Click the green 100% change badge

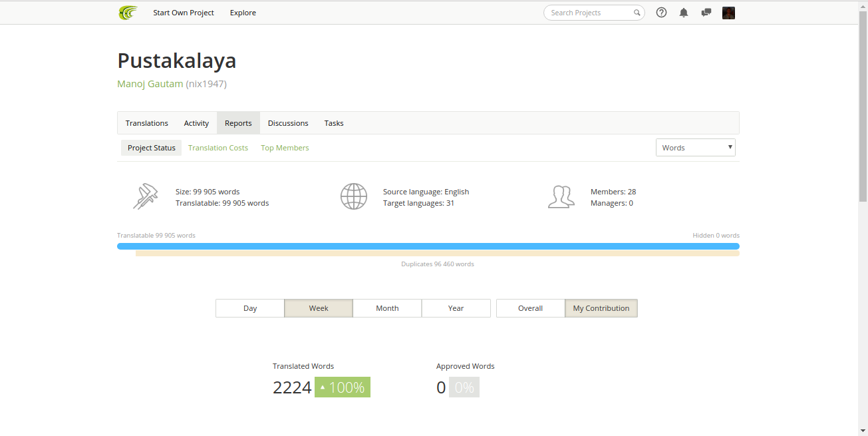(343, 387)
